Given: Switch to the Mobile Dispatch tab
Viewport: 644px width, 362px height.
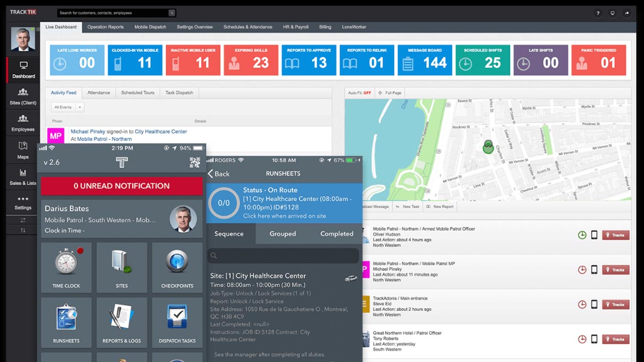Looking at the screenshot, I should click(x=150, y=27).
